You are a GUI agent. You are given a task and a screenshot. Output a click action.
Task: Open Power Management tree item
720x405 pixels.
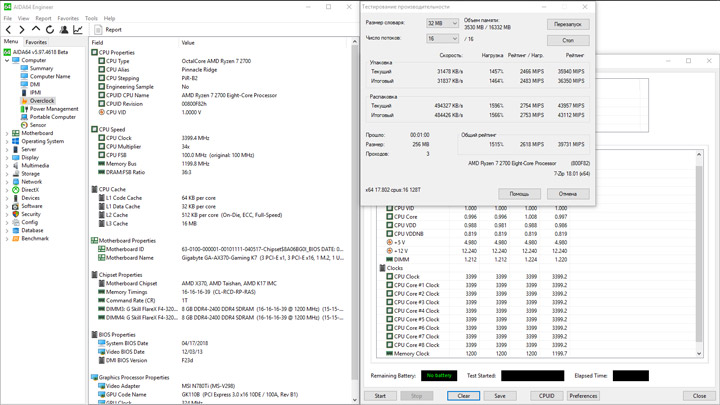coord(54,109)
